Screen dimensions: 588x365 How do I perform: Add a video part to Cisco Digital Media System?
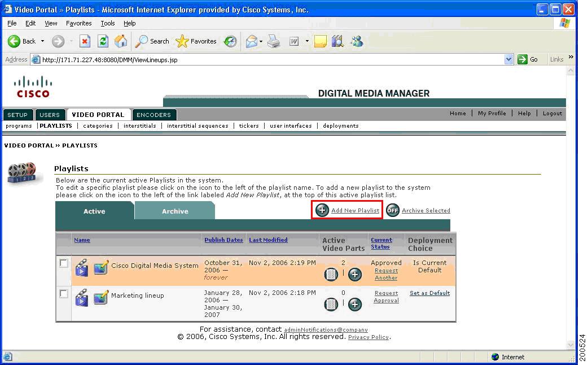(355, 275)
